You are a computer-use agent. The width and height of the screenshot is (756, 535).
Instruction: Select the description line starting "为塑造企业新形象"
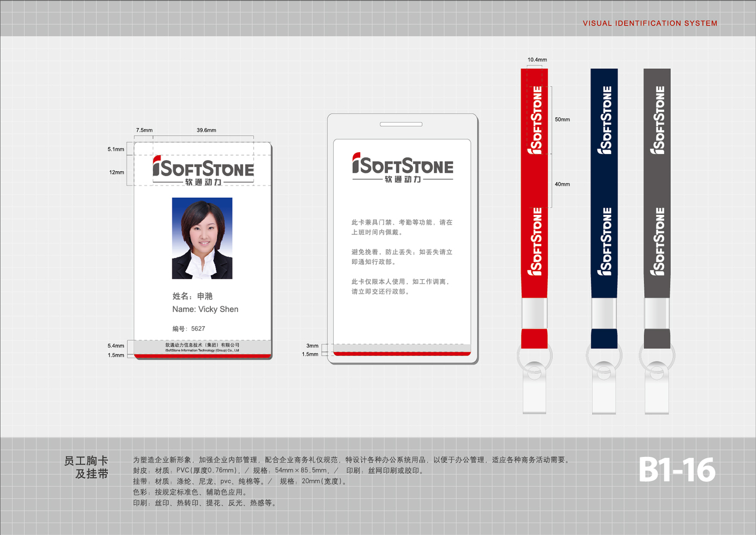click(353, 460)
